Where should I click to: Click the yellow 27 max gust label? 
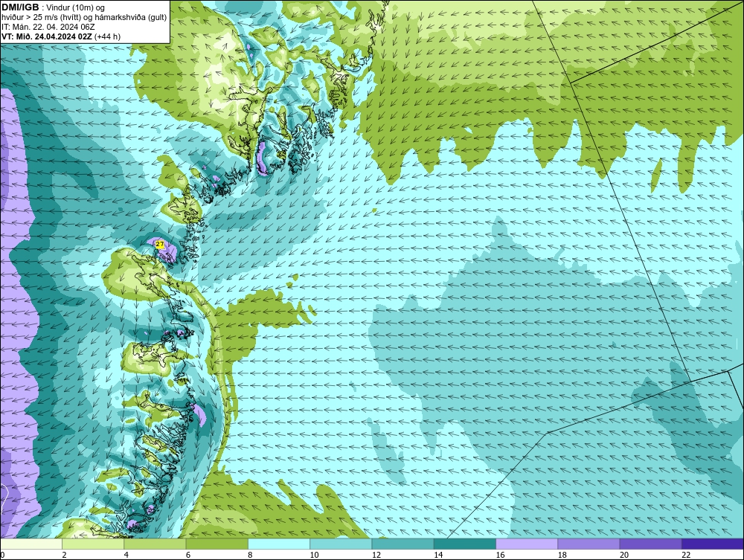[x=160, y=245]
